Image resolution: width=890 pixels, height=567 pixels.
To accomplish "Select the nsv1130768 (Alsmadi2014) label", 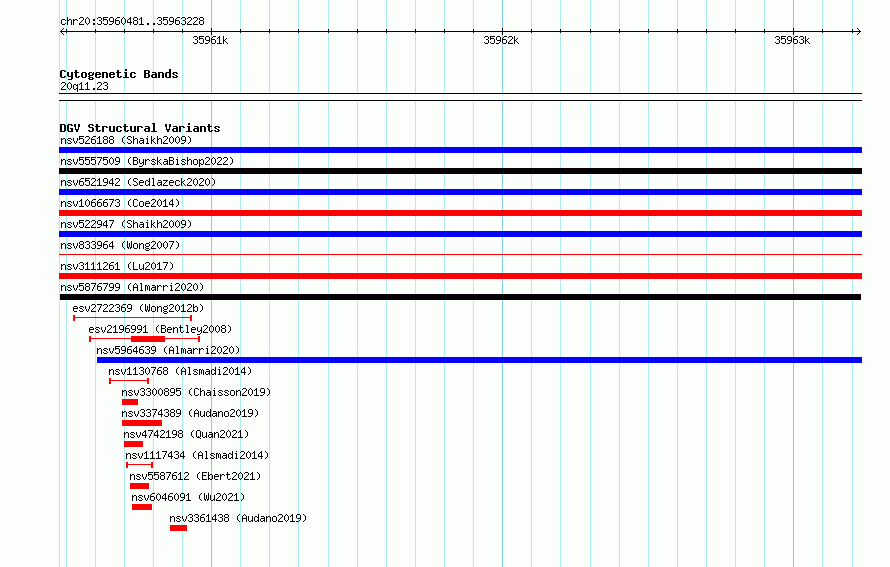I will [180, 371].
